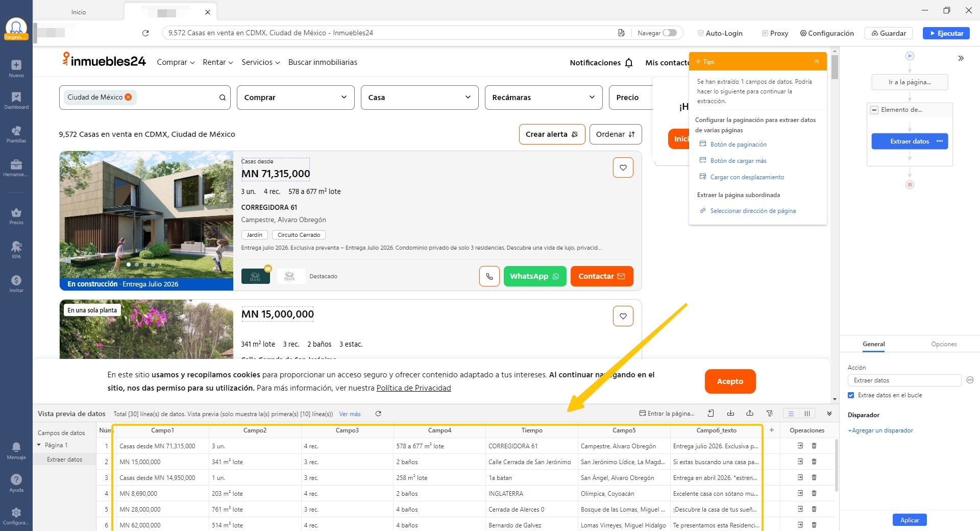The height and width of the screenshot is (531, 980).
Task: Click the download data icon in preview toolbar
Action: pyautogui.click(x=730, y=414)
